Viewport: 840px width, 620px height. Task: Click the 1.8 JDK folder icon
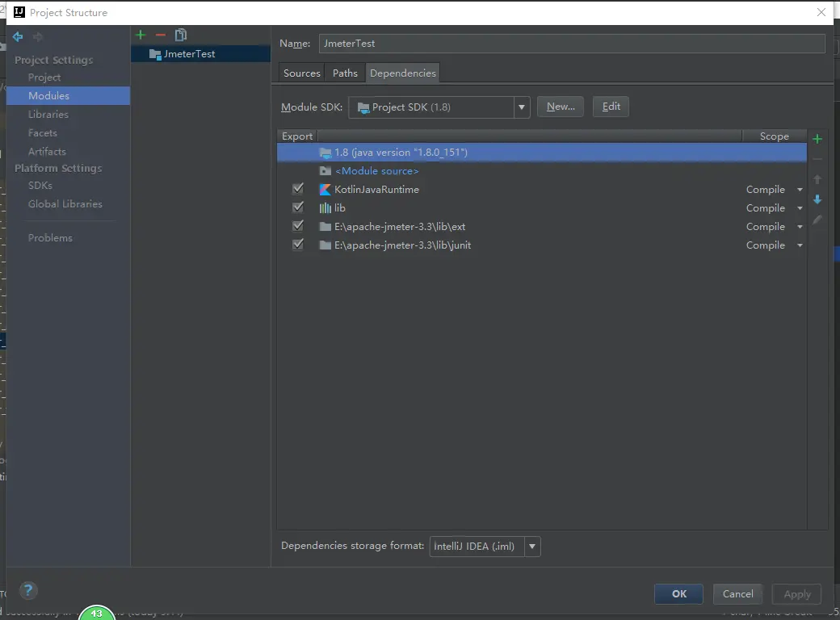[x=325, y=153]
